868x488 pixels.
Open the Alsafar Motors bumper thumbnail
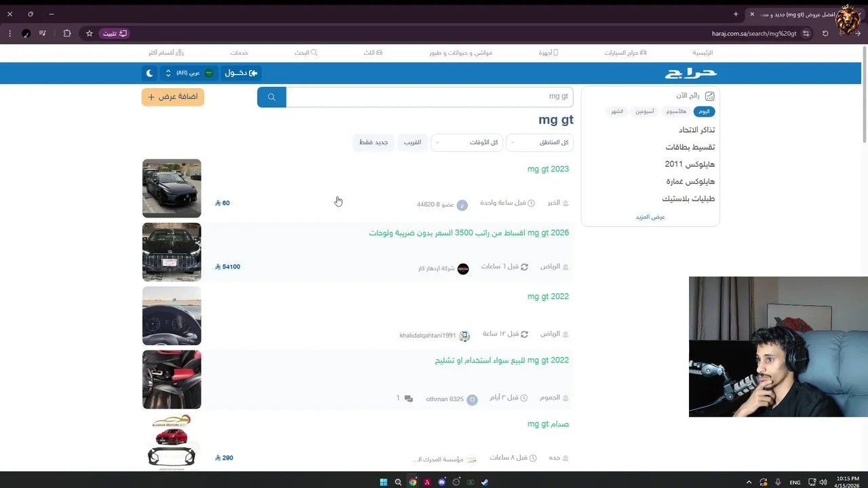(x=172, y=442)
